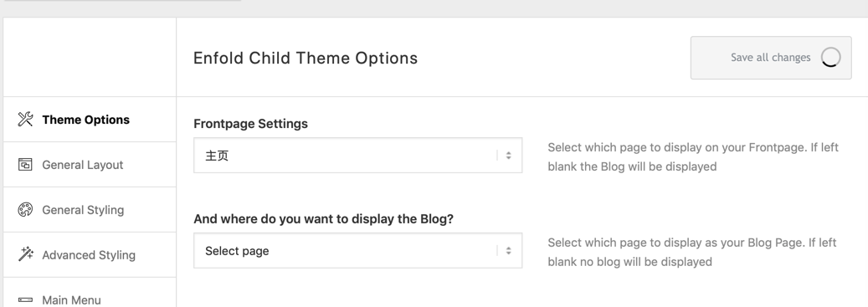
Task: Click the Advanced Styling magic wand icon
Action: [25, 254]
